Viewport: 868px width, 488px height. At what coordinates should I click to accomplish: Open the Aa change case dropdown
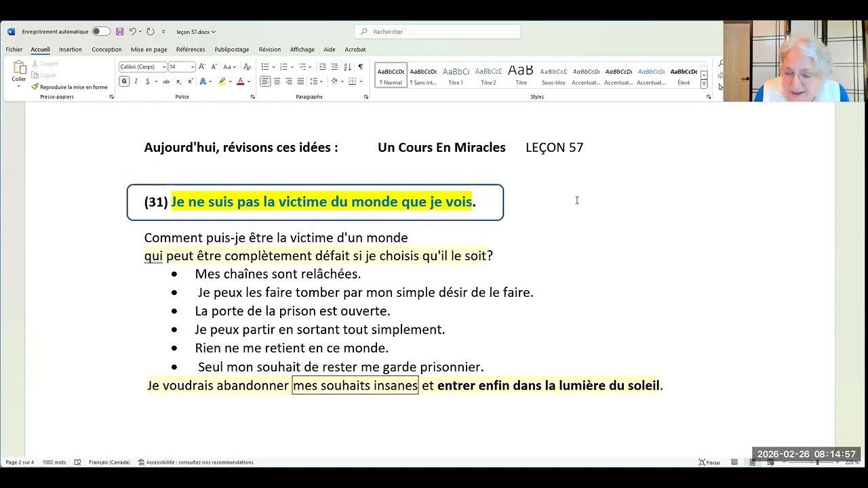[229, 66]
